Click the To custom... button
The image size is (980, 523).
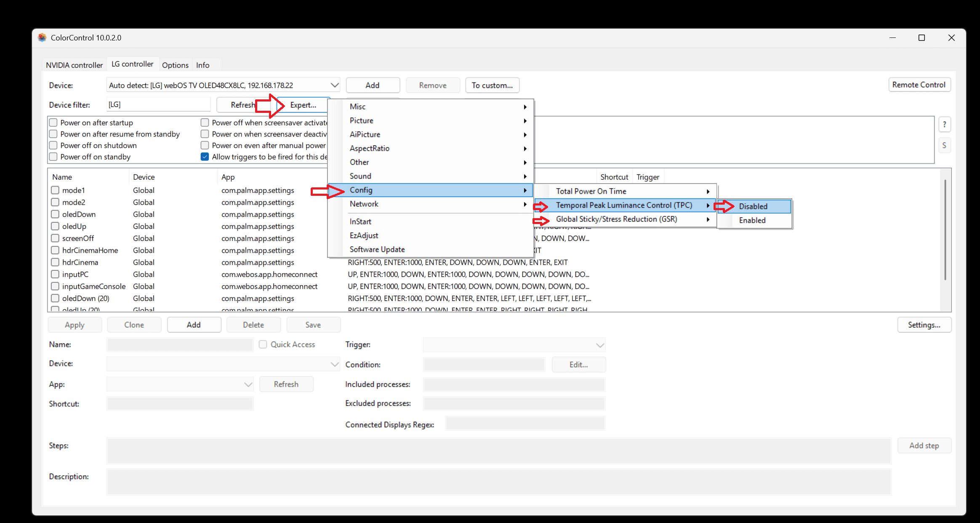[x=492, y=85]
